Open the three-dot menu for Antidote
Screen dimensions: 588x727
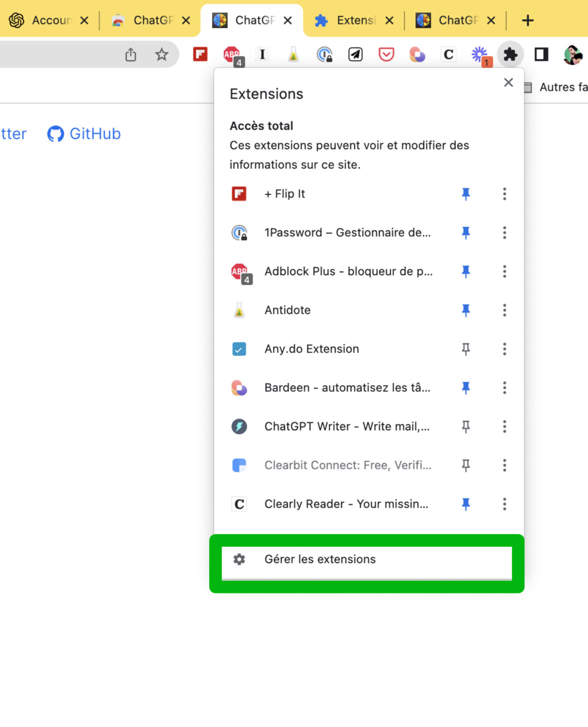504,310
